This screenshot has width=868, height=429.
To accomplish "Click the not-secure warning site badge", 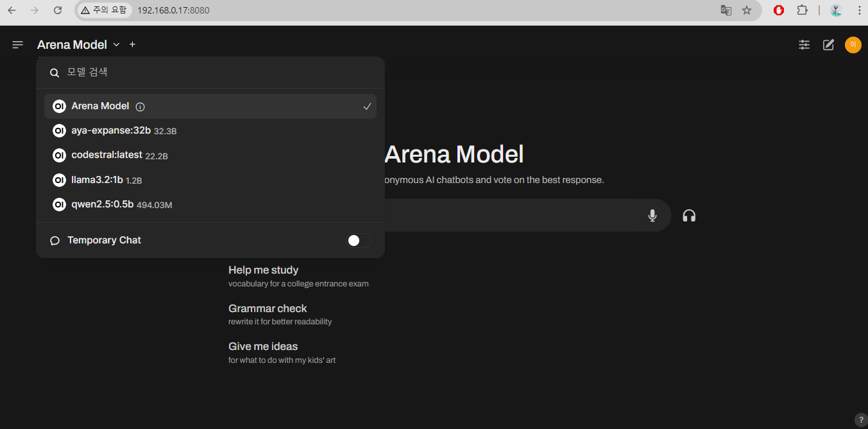I will tap(104, 10).
